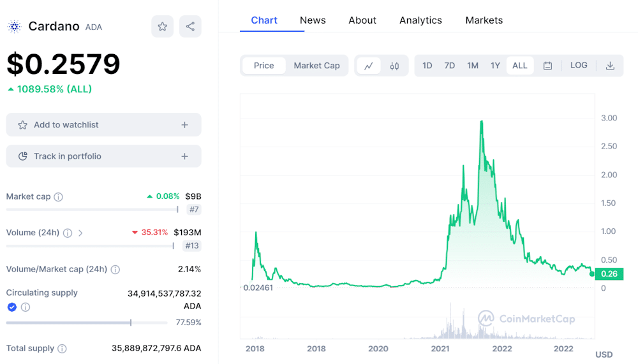The image size is (638, 364).
Task: Select Market Cap chart mode
Action: (316, 66)
